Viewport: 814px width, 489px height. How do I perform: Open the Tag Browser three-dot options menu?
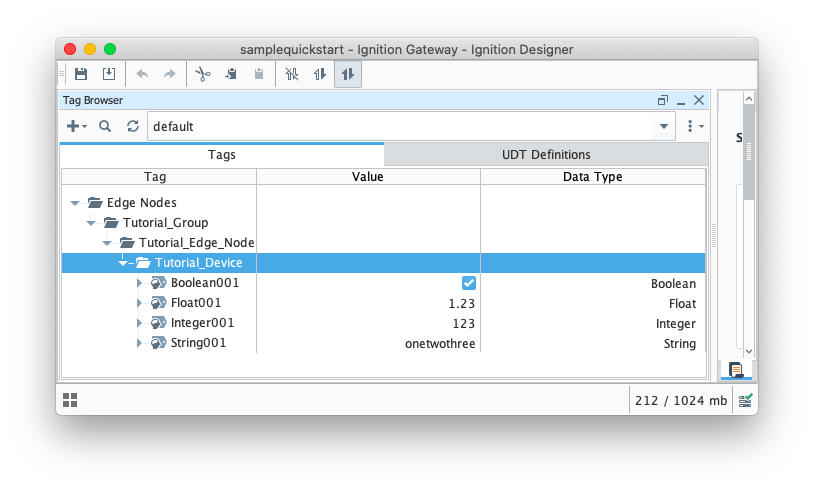click(693, 127)
